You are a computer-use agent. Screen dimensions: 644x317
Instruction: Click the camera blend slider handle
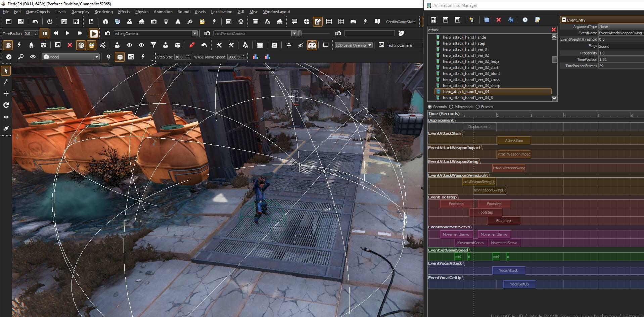(300, 33)
